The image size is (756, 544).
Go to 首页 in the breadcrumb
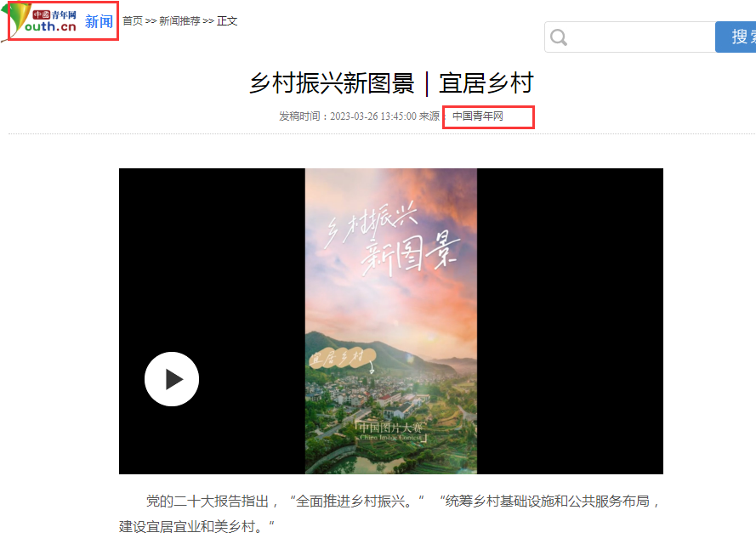click(x=132, y=20)
